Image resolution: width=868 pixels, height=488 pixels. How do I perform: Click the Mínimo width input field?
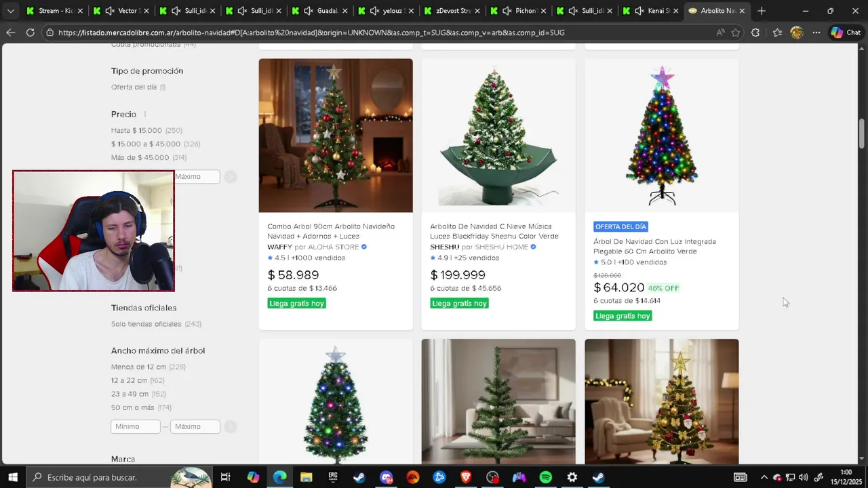[x=136, y=426]
